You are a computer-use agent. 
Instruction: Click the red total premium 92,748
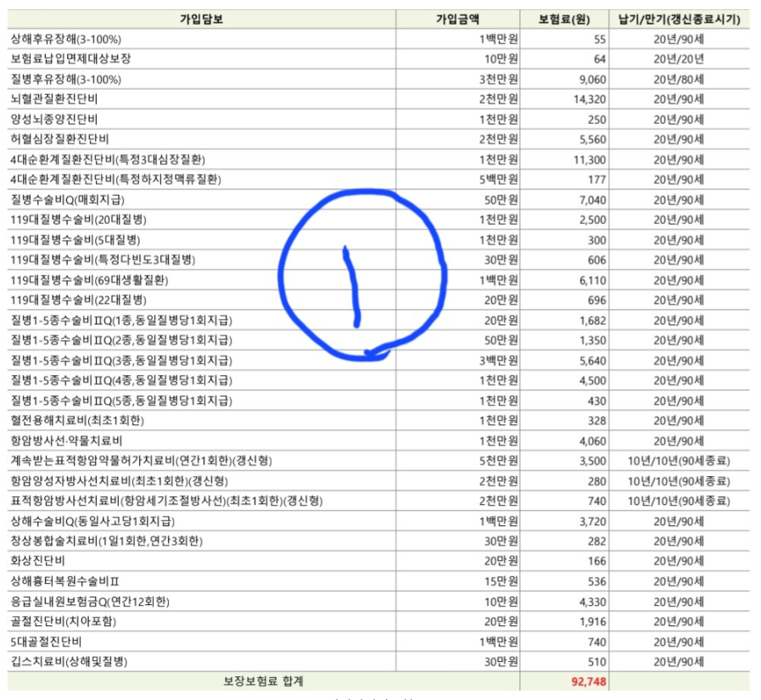point(589,681)
